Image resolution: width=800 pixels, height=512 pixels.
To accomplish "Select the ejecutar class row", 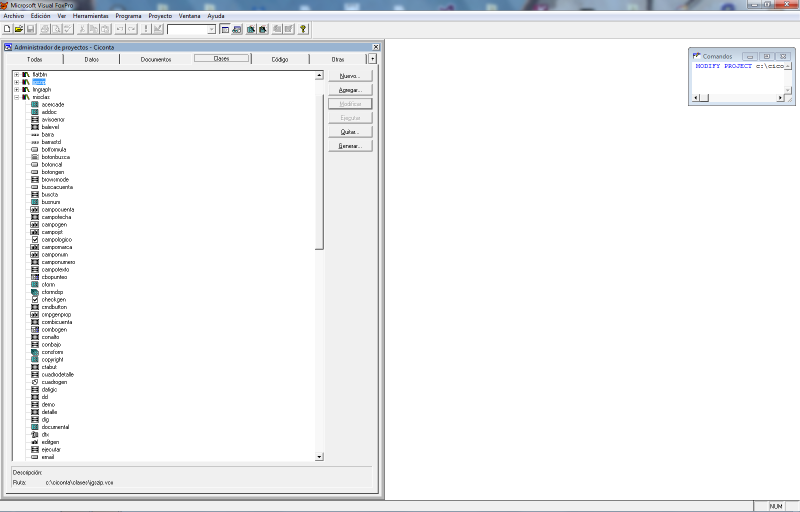I will 51,449.
